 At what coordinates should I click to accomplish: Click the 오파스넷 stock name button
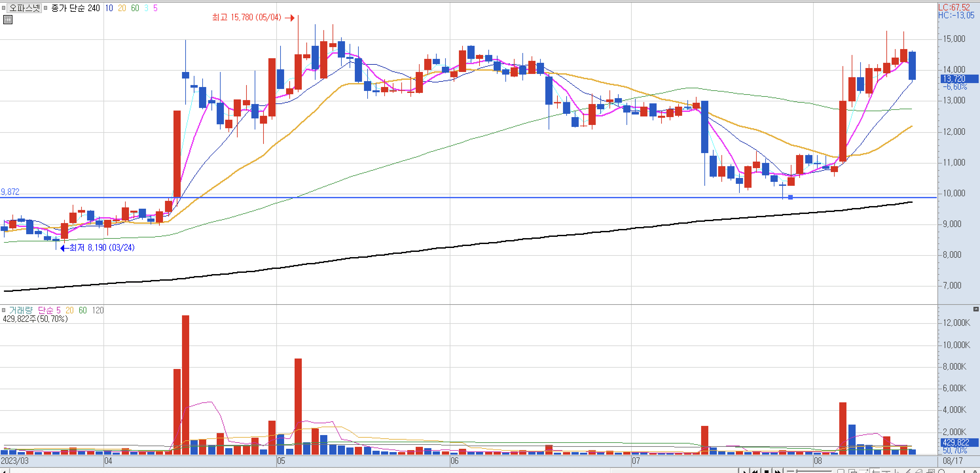tap(24, 8)
